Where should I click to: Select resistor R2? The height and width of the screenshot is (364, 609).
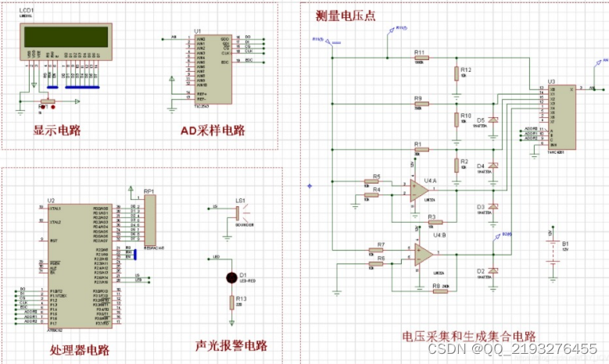(457, 166)
